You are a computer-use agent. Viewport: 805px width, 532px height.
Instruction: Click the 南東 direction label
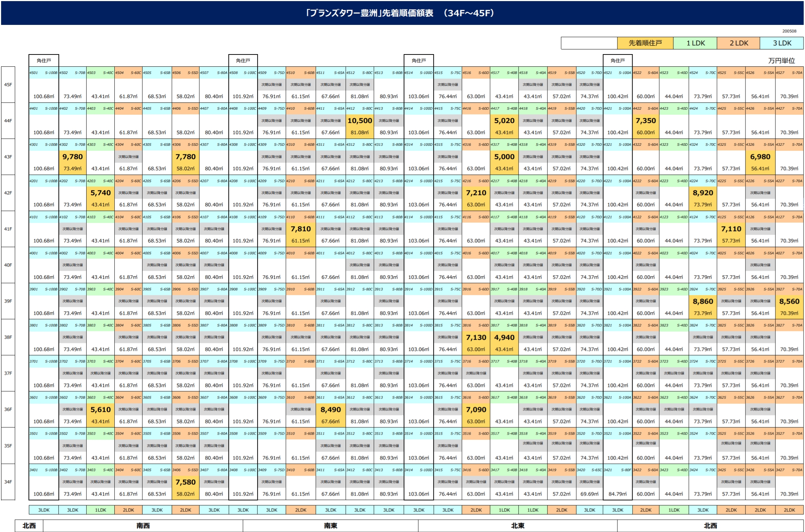pos(330,526)
